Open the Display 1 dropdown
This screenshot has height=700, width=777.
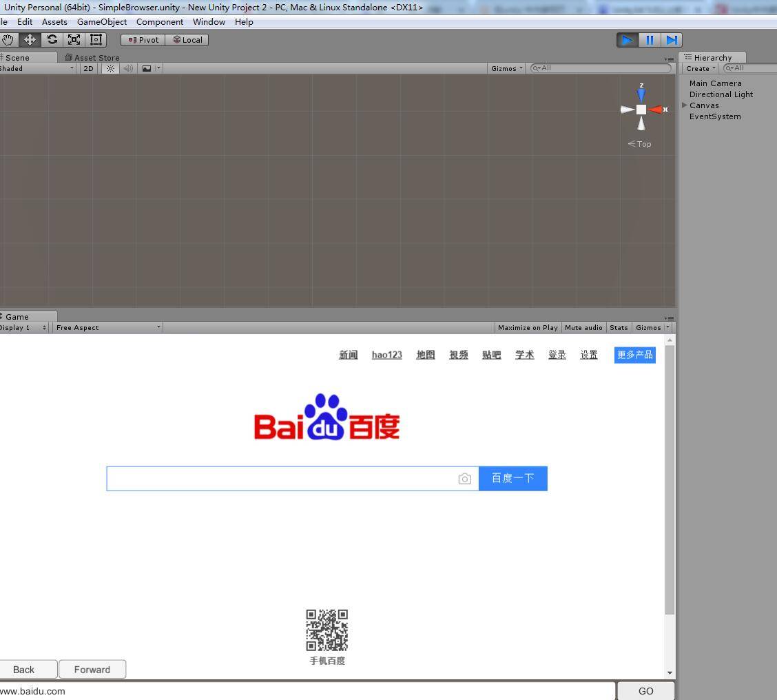pyautogui.click(x=24, y=328)
